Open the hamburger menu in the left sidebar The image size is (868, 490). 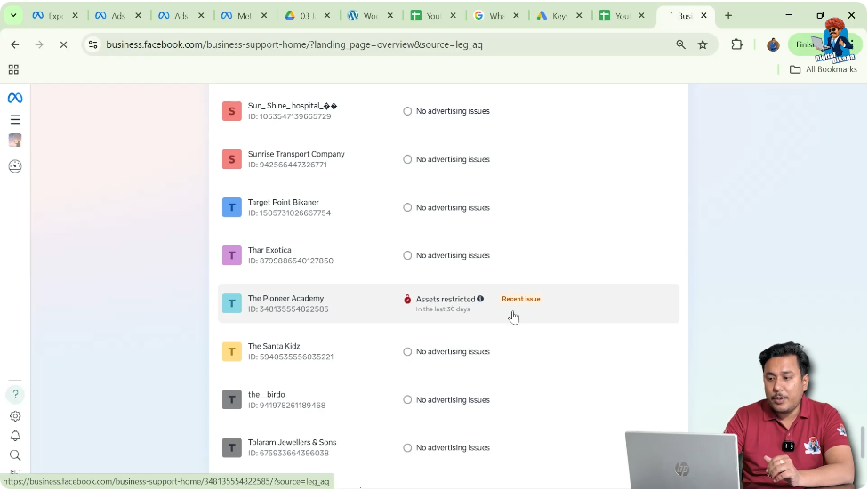coord(15,119)
